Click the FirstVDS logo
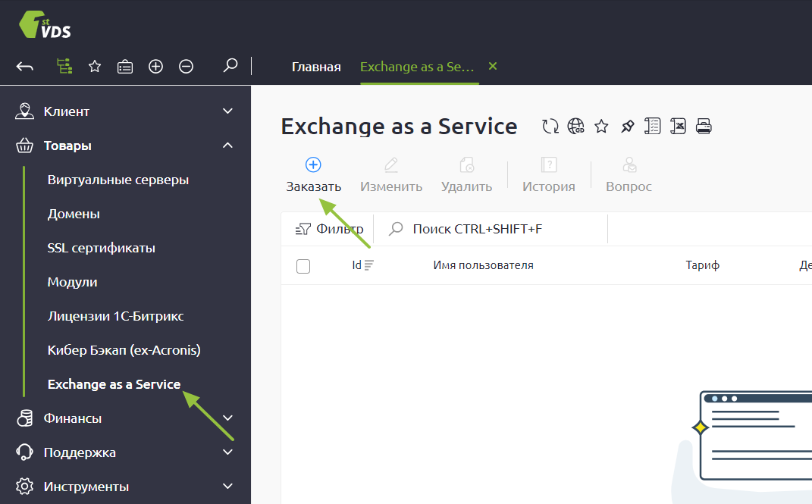Viewport: 812px width, 504px height. [x=45, y=25]
